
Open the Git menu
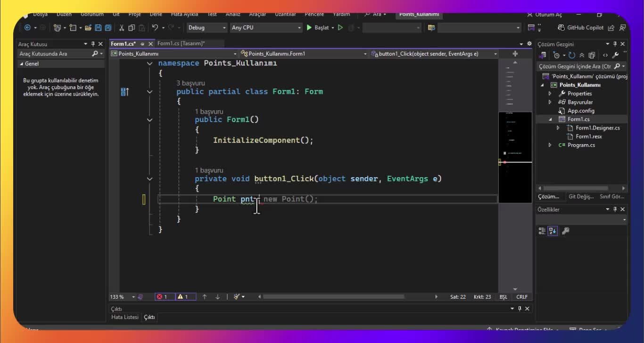(116, 15)
